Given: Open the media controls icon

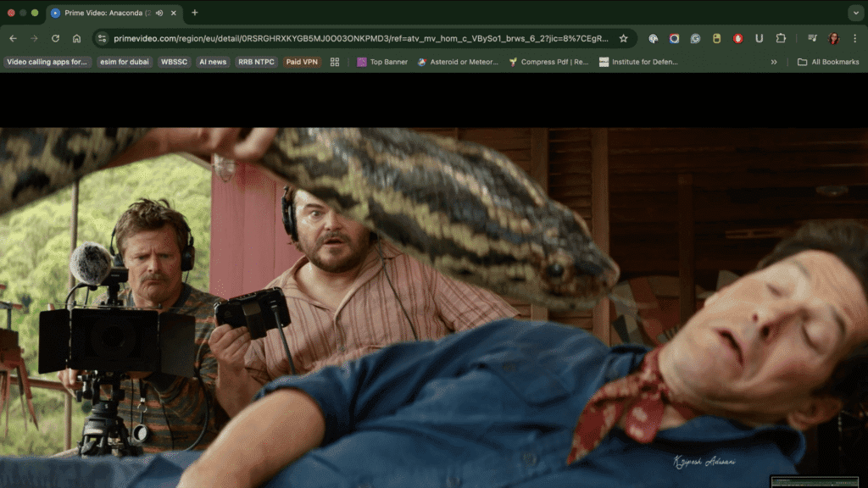Looking at the screenshot, I should pyautogui.click(x=812, y=38).
